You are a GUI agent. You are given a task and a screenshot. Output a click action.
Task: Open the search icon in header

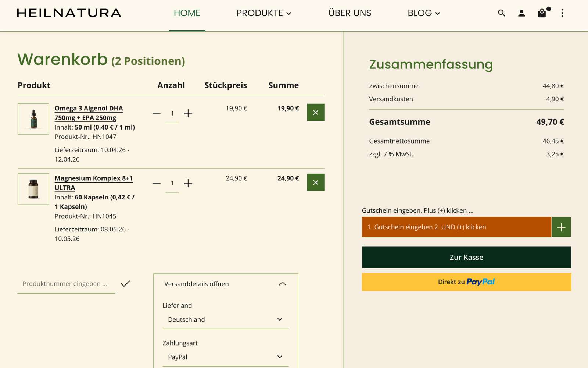(x=501, y=13)
